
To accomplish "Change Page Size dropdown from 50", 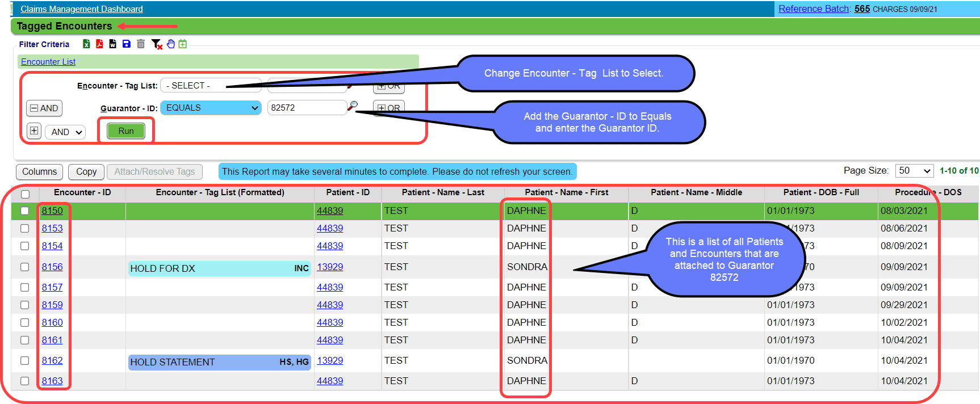I will click(914, 171).
